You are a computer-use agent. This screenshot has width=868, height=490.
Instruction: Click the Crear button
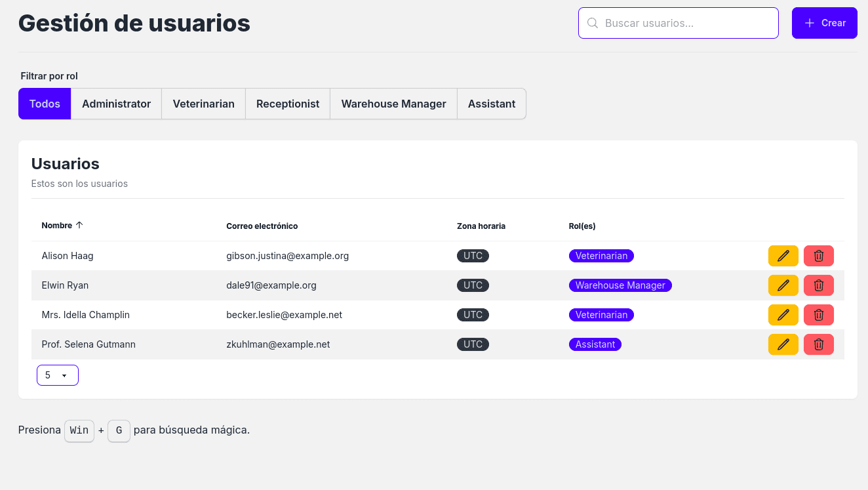(x=825, y=23)
